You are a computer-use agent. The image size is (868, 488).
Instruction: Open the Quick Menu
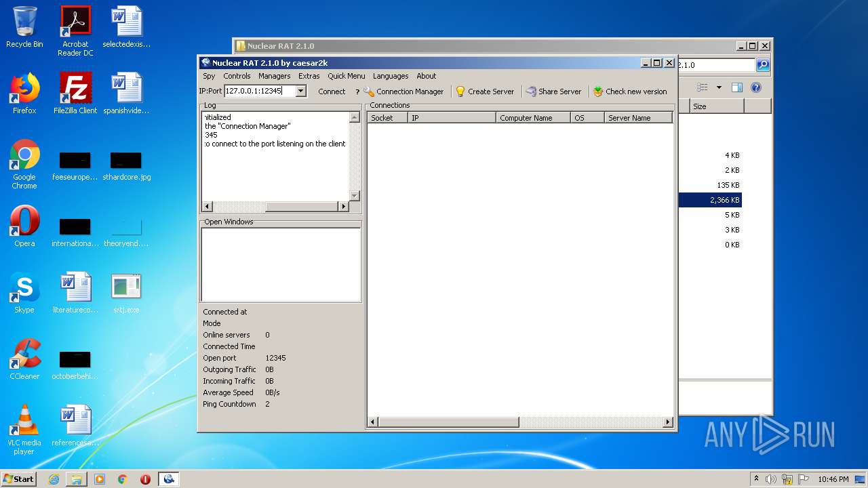[x=346, y=76]
